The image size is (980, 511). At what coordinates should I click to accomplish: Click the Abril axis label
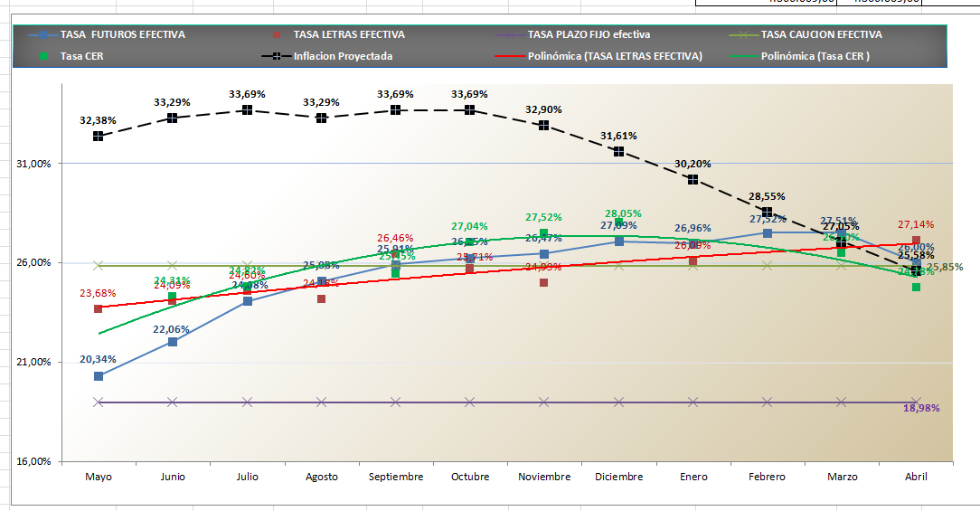(916, 477)
